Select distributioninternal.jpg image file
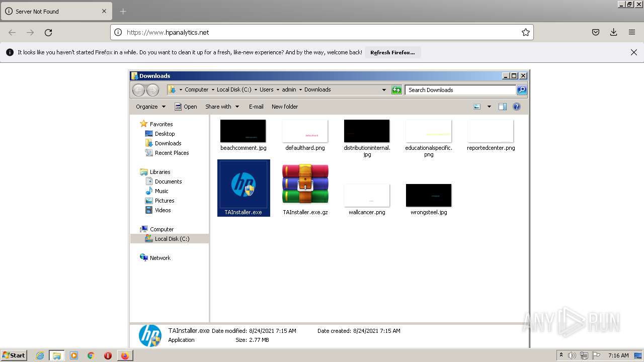The width and height of the screenshot is (644, 362). click(x=367, y=138)
